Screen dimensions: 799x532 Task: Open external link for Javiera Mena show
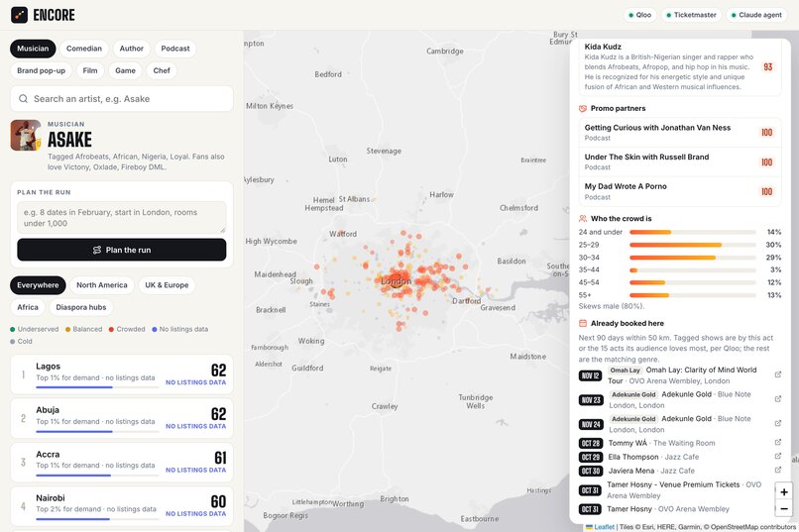(x=777, y=470)
